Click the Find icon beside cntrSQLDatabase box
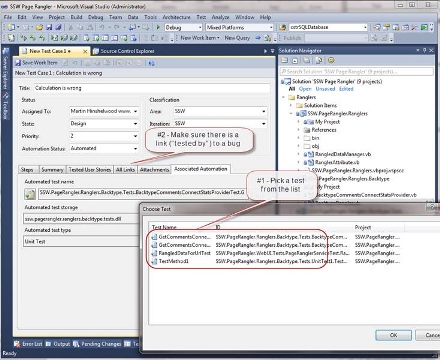This screenshot has height=360, width=440. [283, 27]
